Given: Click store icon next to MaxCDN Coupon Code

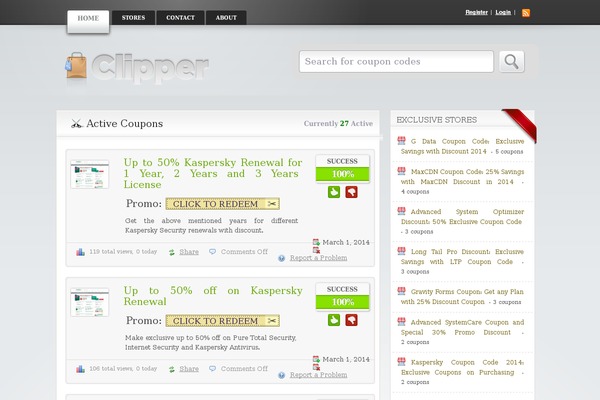Looking at the screenshot, I should (x=401, y=171).
